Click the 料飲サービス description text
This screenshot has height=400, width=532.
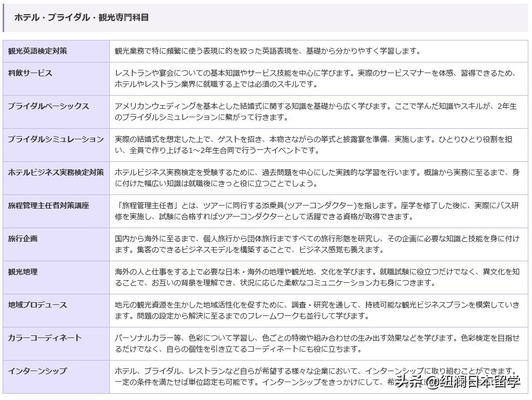coord(315,79)
